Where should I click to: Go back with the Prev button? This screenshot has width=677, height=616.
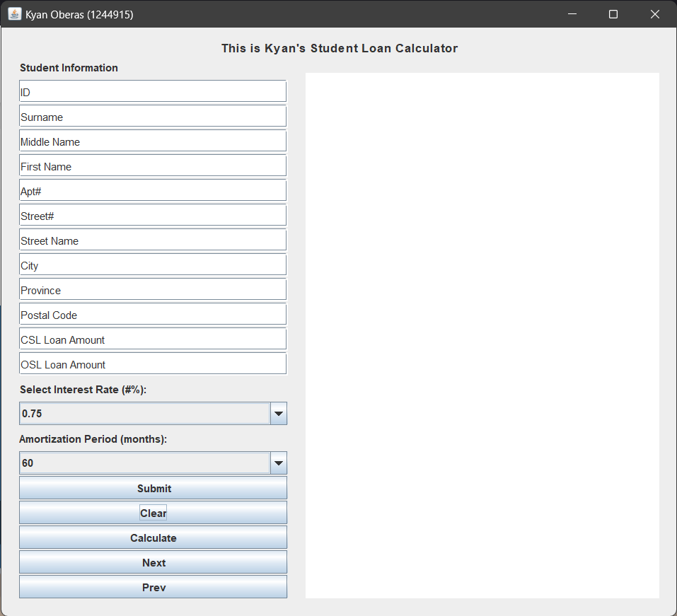(153, 587)
